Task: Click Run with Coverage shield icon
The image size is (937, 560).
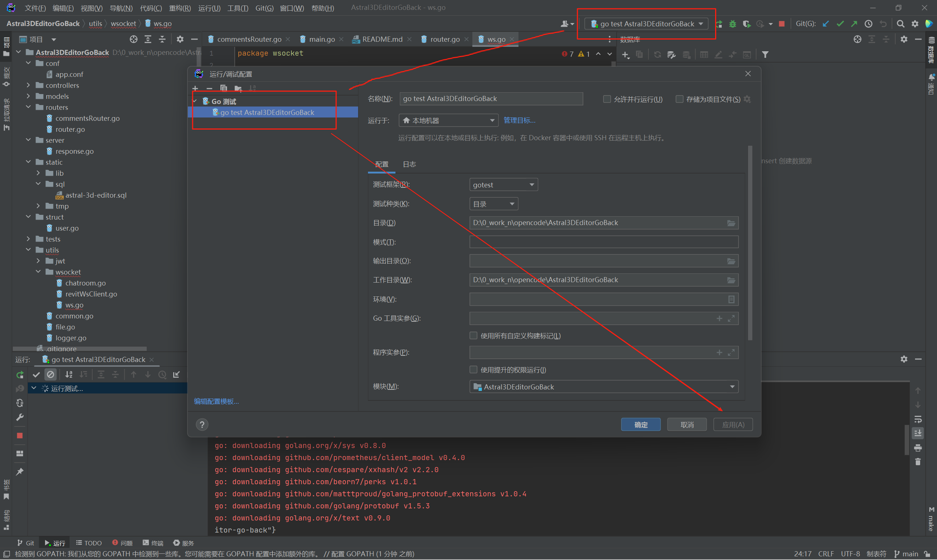Action: 746,24
